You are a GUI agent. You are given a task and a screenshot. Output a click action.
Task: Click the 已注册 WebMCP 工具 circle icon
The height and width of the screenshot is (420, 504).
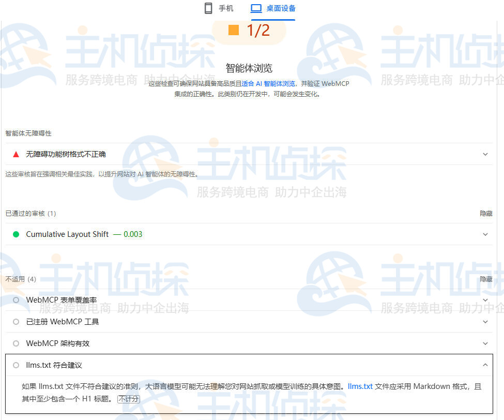tap(16, 322)
